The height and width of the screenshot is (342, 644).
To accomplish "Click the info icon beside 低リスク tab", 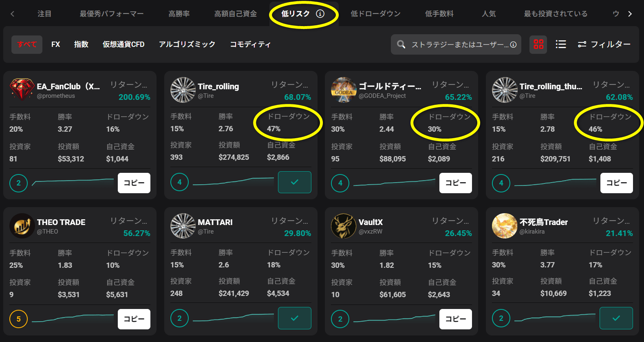I will coord(320,14).
